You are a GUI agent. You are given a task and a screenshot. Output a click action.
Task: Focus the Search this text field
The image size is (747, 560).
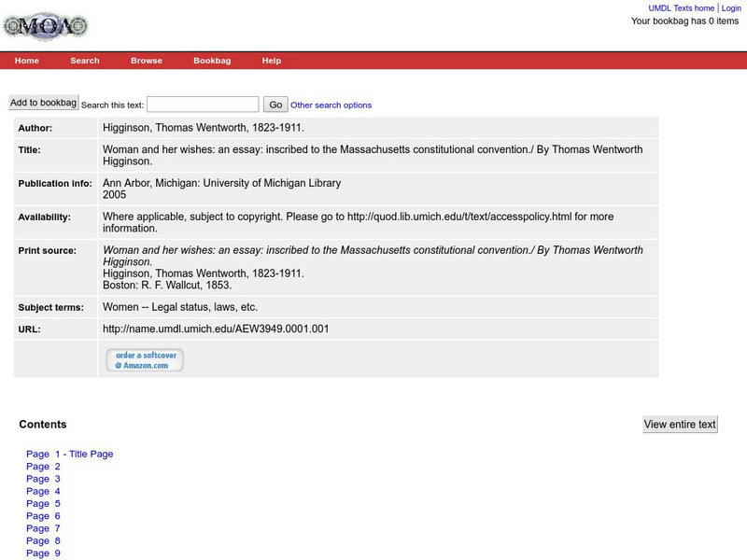[x=203, y=105]
